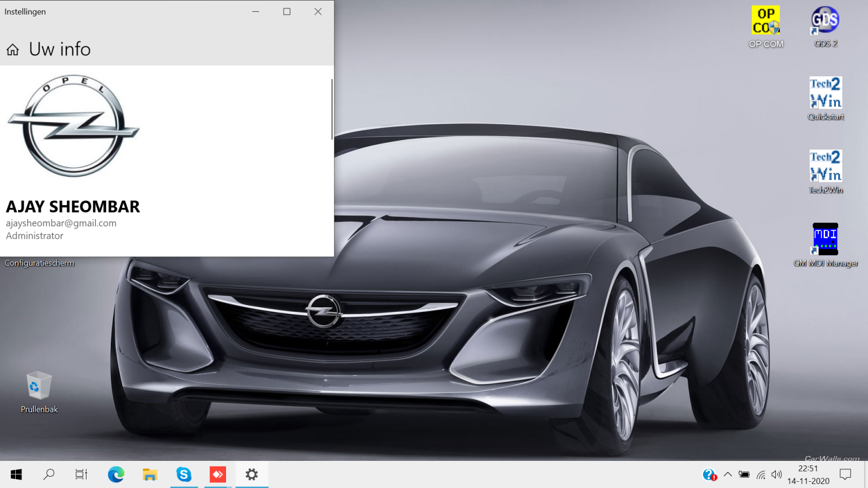The height and width of the screenshot is (488, 868).
Task: Launch AnyDesk from the taskbar
Action: pos(218,474)
